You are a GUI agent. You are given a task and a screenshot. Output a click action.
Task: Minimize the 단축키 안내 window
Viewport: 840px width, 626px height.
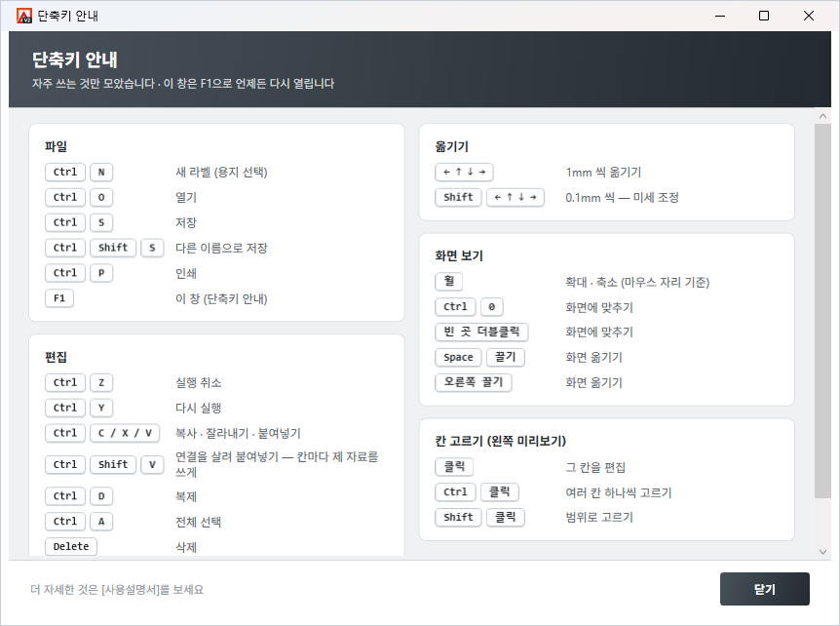coord(720,16)
